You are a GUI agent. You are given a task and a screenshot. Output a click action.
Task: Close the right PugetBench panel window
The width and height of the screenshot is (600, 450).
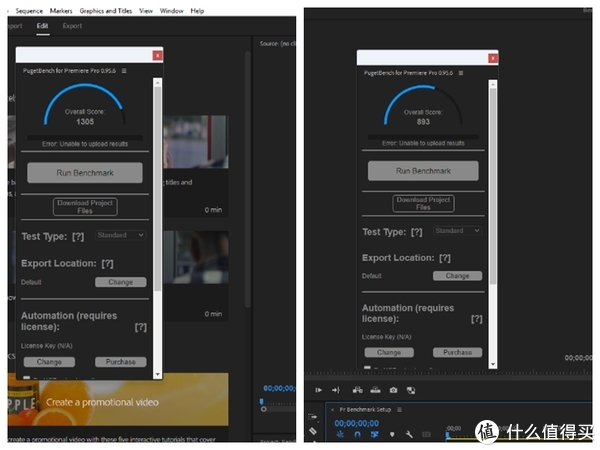click(x=493, y=58)
